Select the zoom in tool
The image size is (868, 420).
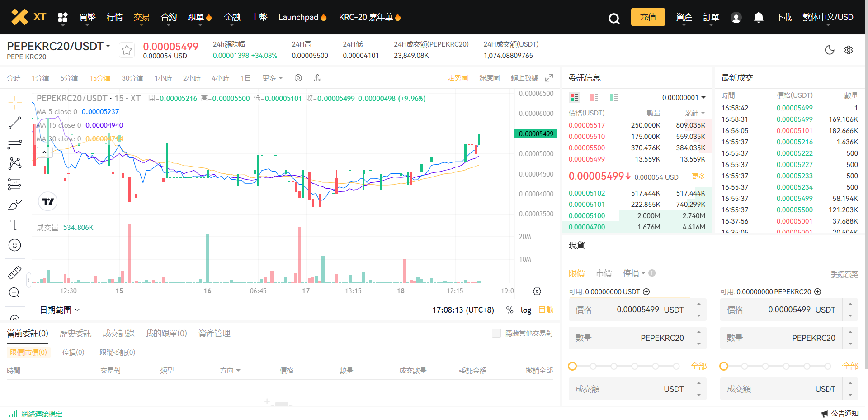pyautogui.click(x=15, y=292)
